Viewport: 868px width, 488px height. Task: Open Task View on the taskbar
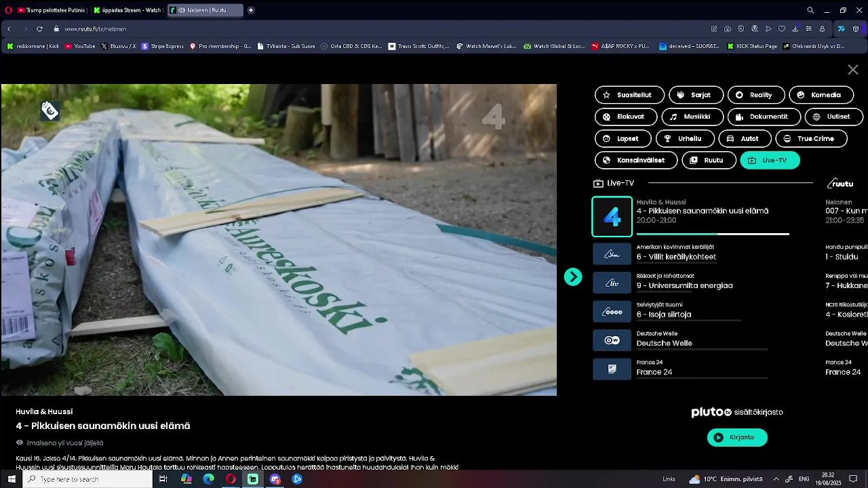tap(163, 479)
